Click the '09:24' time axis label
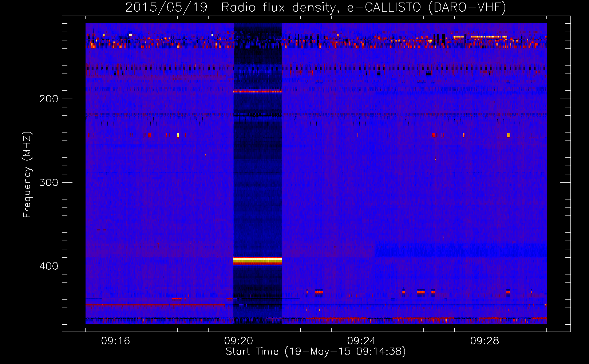 click(362, 341)
